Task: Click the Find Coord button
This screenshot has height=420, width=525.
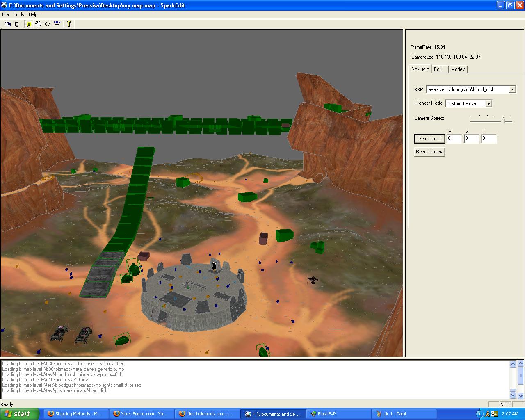Action: pos(429,139)
